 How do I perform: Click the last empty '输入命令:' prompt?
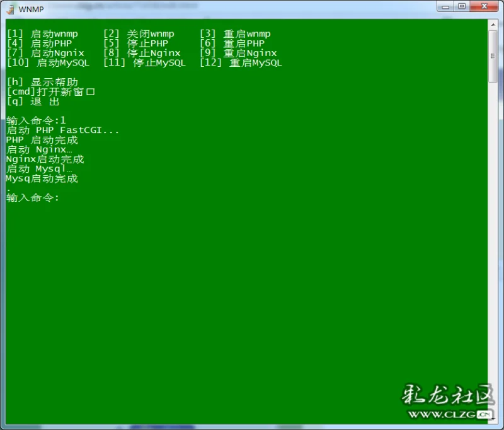[33, 198]
